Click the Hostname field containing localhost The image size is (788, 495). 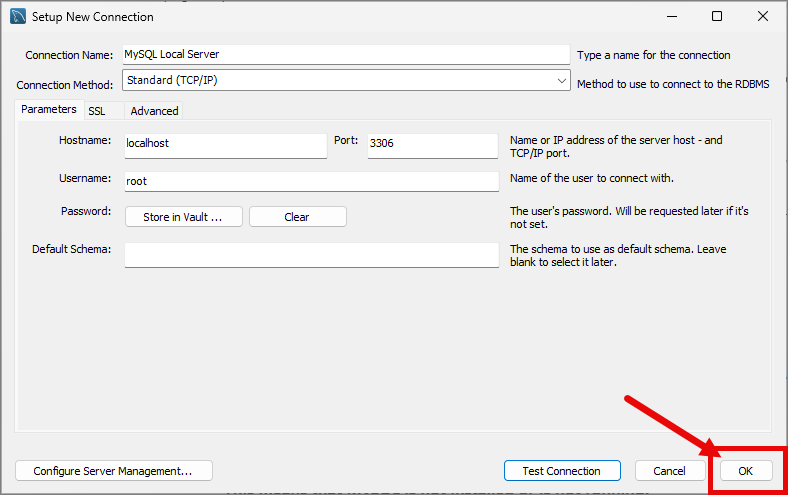click(226, 146)
